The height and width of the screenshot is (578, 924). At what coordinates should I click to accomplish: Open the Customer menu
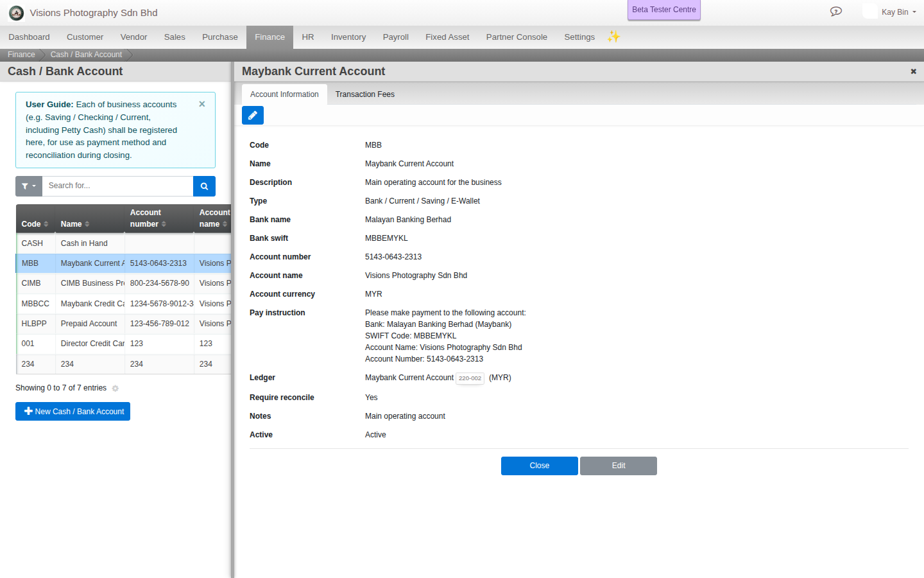[x=85, y=37]
